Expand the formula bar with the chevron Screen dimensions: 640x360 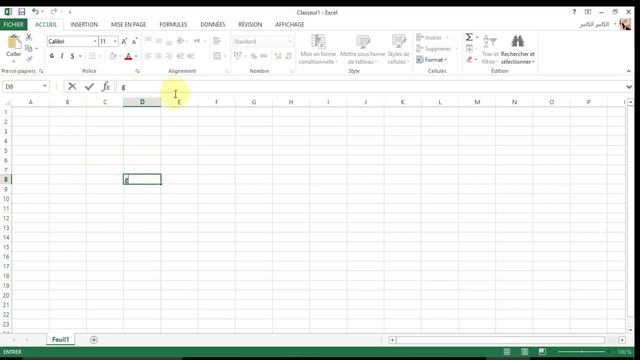click(629, 87)
